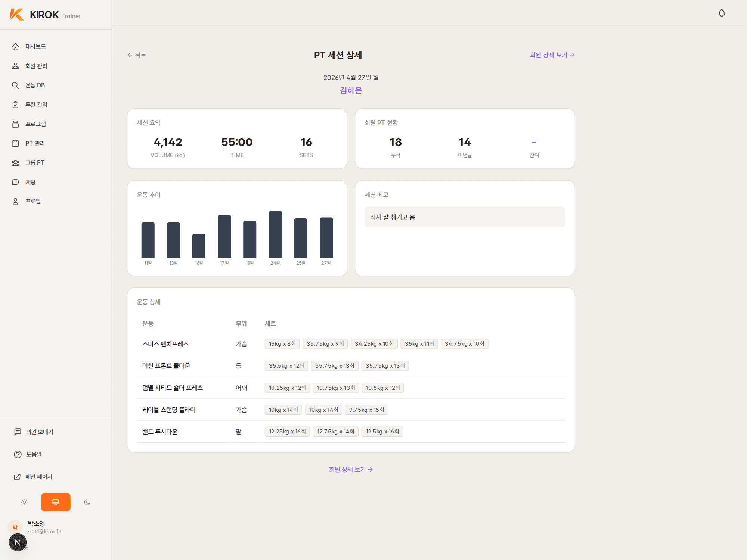Click set chip 12.75kg x 14회
Viewport: 747px width, 560px height.
coord(335,432)
